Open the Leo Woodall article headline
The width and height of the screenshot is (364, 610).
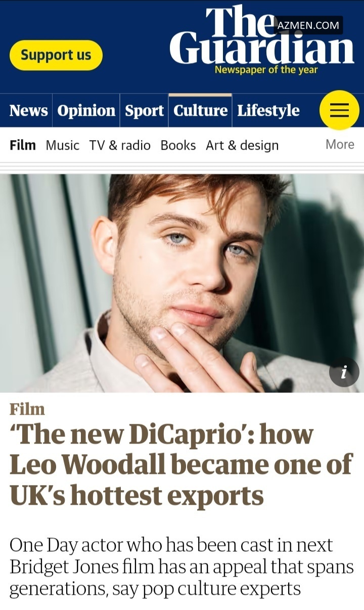pos(181,465)
